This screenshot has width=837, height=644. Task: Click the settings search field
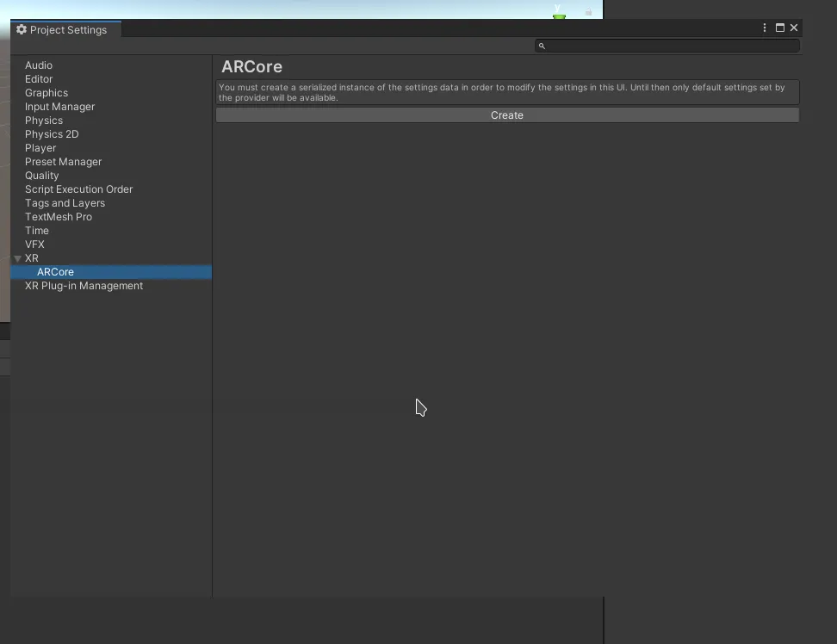coord(666,46)
